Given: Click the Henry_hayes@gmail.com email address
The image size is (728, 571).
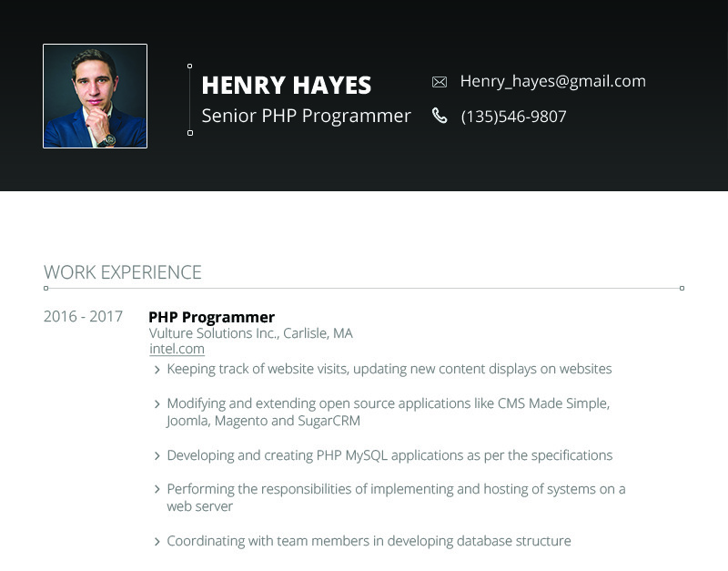Looking at the screenshot, I should coord(553,81).
